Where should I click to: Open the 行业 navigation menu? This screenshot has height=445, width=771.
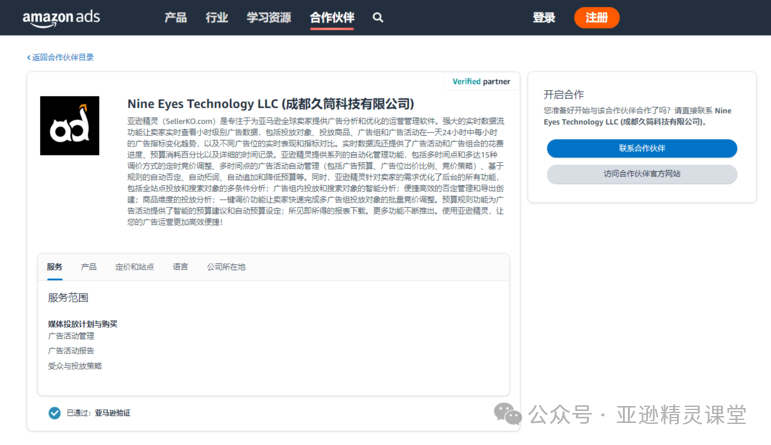(217, 18)
